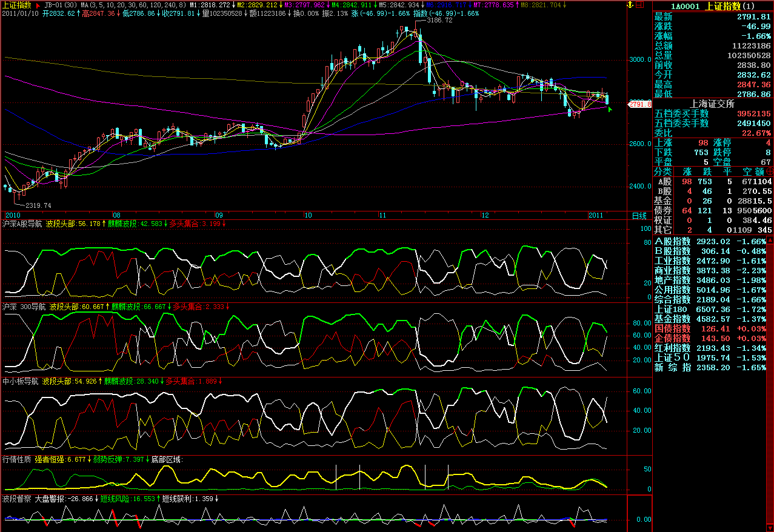
Task: Select the 1A0001 上证指数(1) panel header
Action: [713, 5]
